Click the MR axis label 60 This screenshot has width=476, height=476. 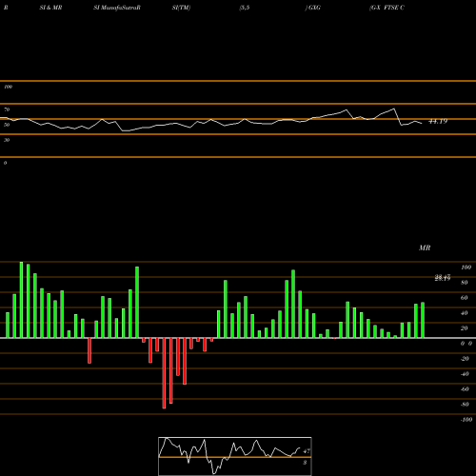464,298
